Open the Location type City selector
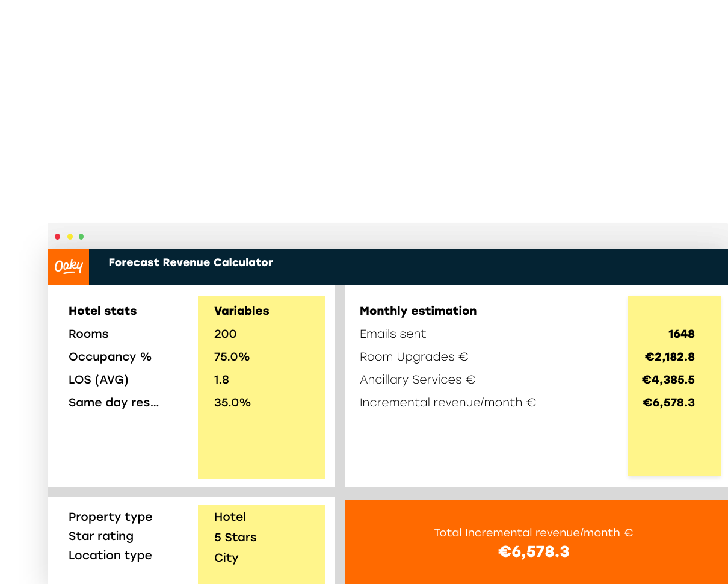This screenshot has height=584, width=728. 226,558
